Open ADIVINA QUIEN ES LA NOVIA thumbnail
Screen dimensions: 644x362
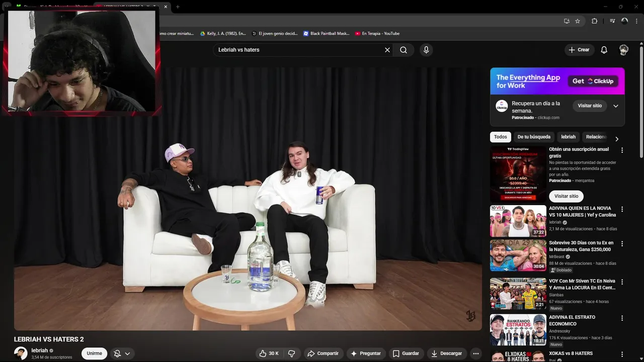click(518, 221)
